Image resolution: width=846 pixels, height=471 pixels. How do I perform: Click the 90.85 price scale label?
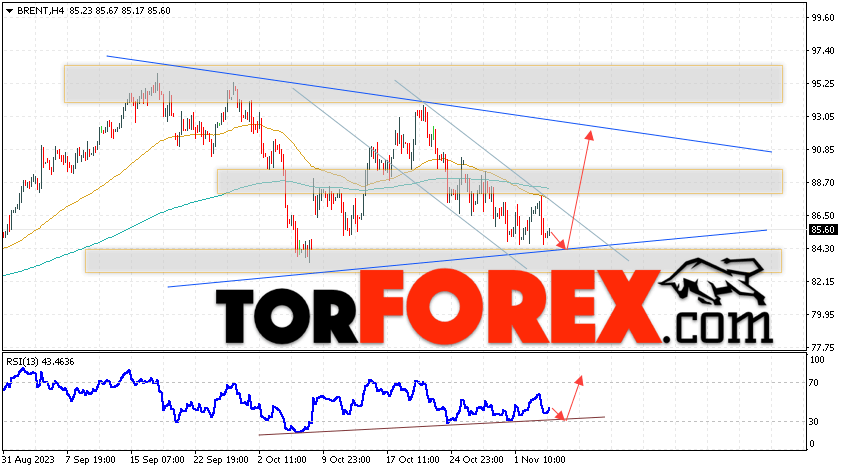823,149
